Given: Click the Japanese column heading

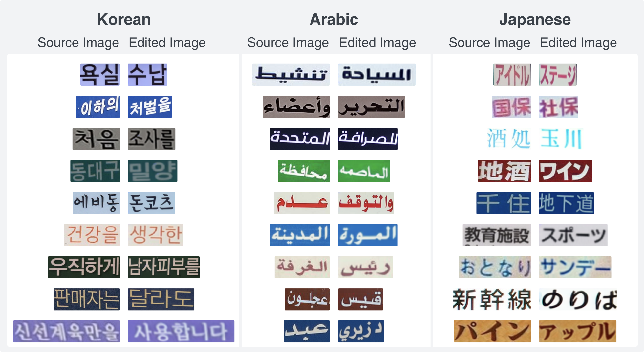Looking at the screenshot, I should (x=535, y=19).
